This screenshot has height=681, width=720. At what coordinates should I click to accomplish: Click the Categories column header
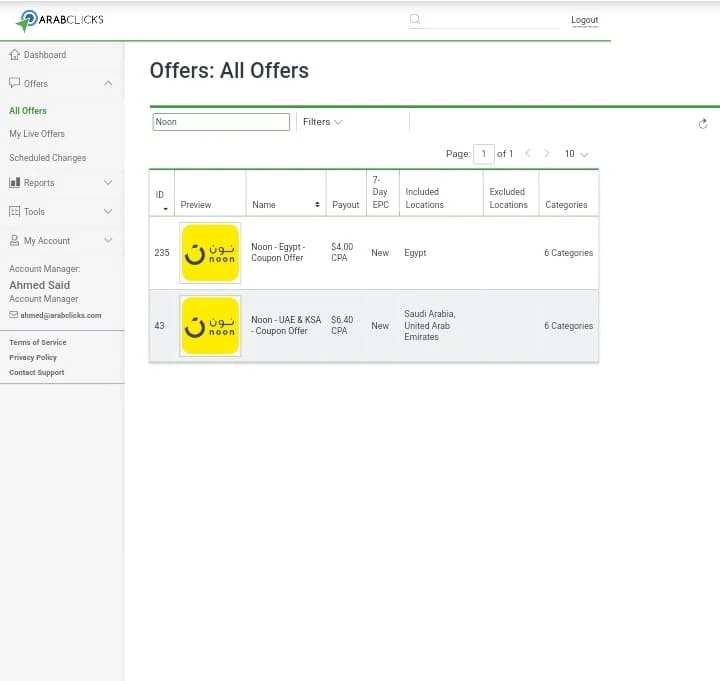pyautogui.click(x=566, y=205)
